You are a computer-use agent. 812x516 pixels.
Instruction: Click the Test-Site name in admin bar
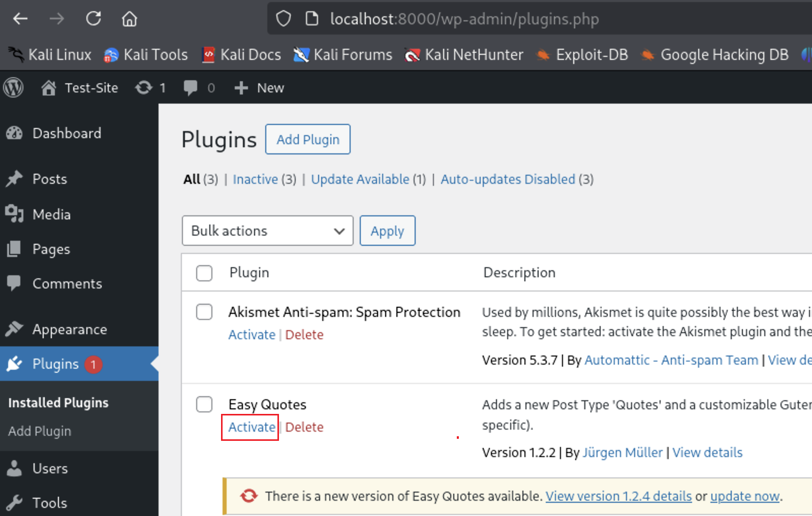[91, 88]
